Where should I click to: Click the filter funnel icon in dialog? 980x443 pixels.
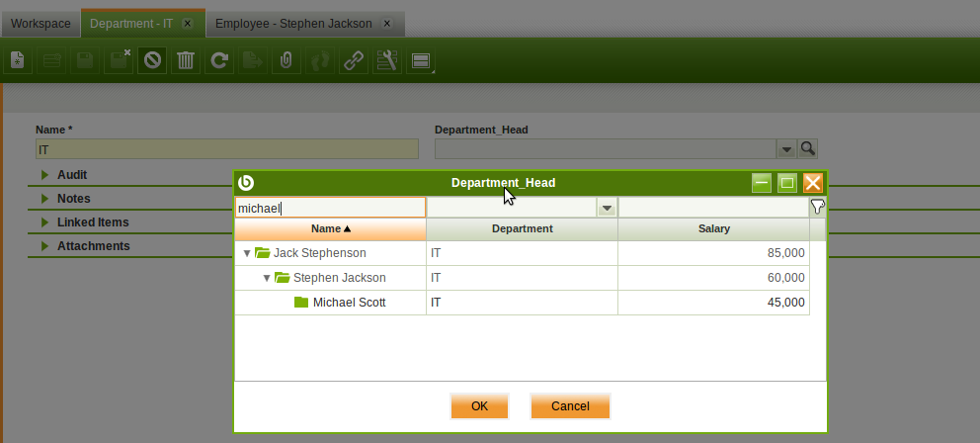817,207
